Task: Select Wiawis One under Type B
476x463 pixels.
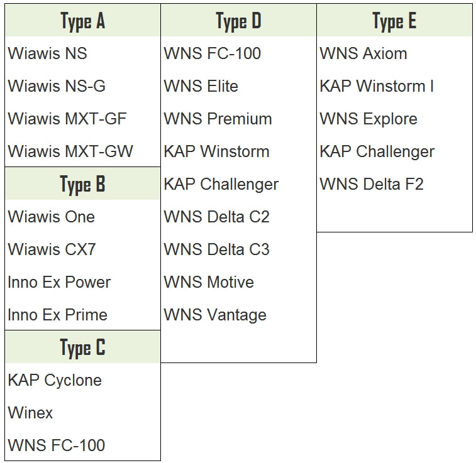Action: point(52,217)
